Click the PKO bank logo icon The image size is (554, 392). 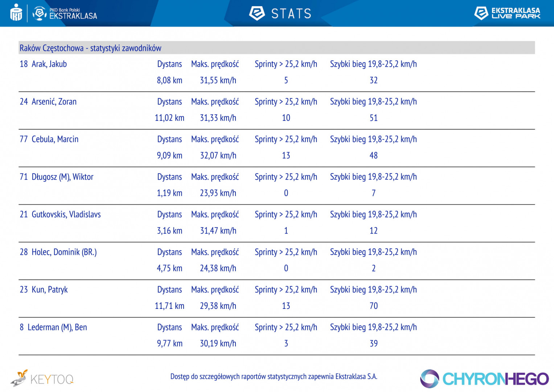(x=16, y=13)
